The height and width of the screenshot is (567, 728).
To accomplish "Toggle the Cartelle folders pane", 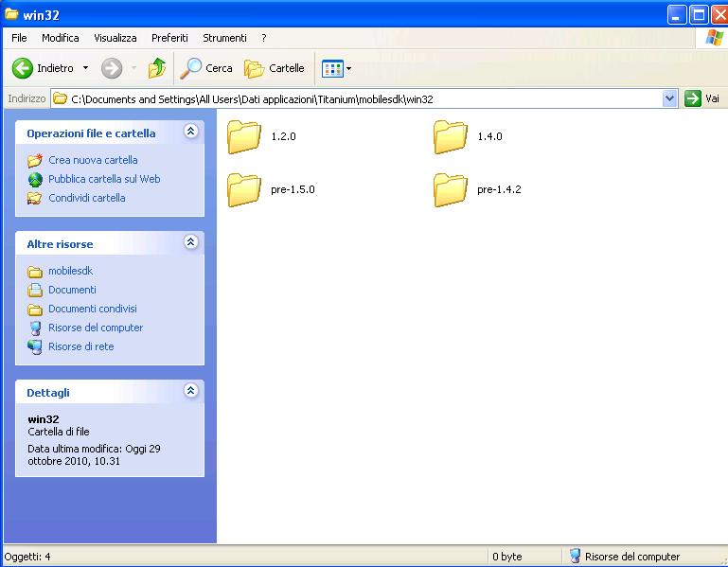I will click(x=274, y=68).
